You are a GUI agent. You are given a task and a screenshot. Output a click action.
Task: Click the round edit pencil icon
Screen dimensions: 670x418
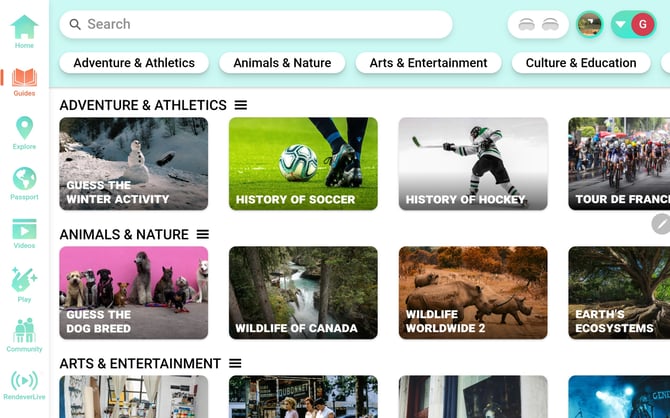pyautogui.click(x=661, y=224)
